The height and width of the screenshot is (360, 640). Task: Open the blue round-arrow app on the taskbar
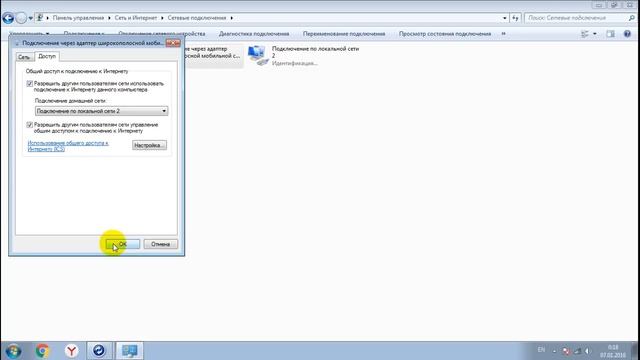(x=99, y=351)
